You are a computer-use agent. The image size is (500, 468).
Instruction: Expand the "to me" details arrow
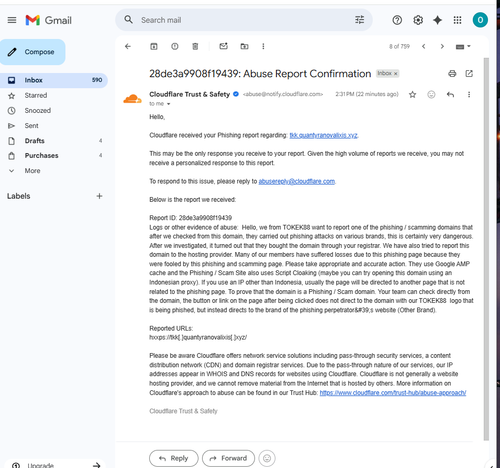click(169, 104)
